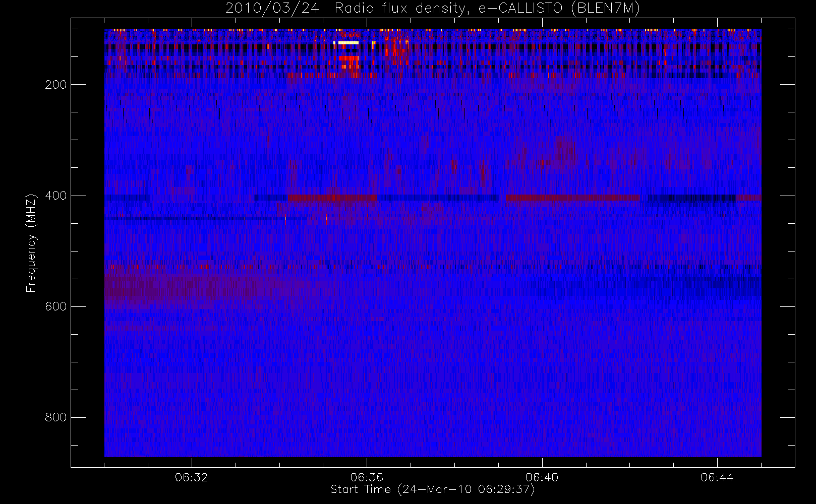Click the 400 frequency tick label
This screenshot has width=816, height=504.
point(56,196)
